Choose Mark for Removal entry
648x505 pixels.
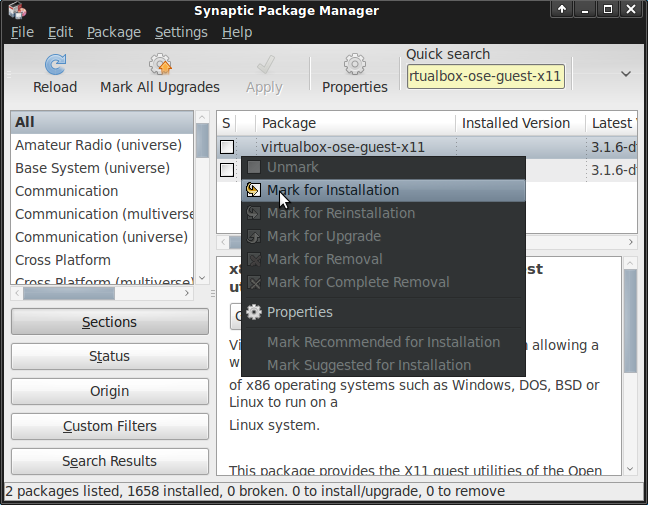pyautogui.click(x=383, y=260)
